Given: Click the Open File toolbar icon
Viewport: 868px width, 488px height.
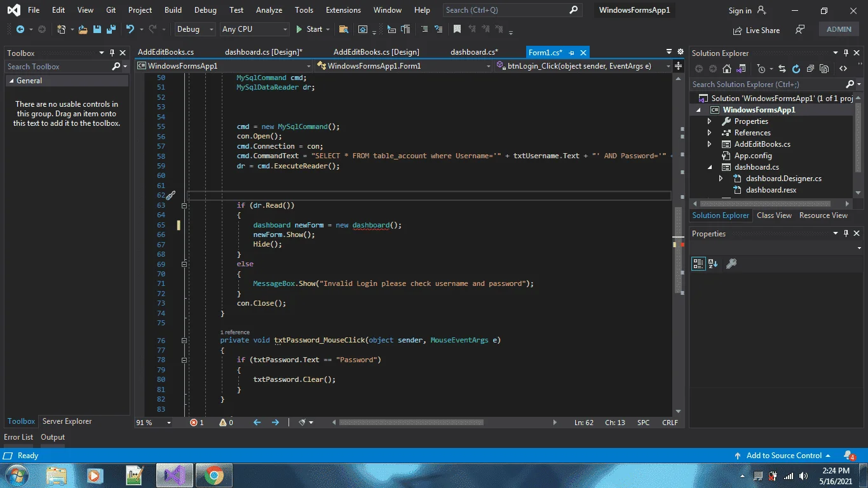Looking at the screenshot, I should point(84,29).
